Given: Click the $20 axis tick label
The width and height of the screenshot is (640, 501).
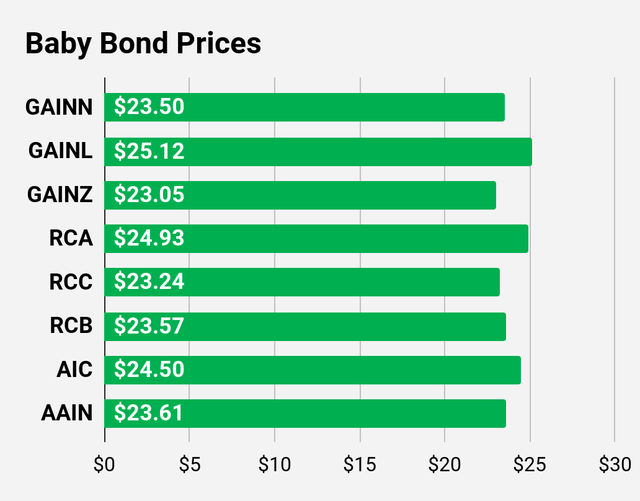Looking at the screenshot, I should pos(444,465).
